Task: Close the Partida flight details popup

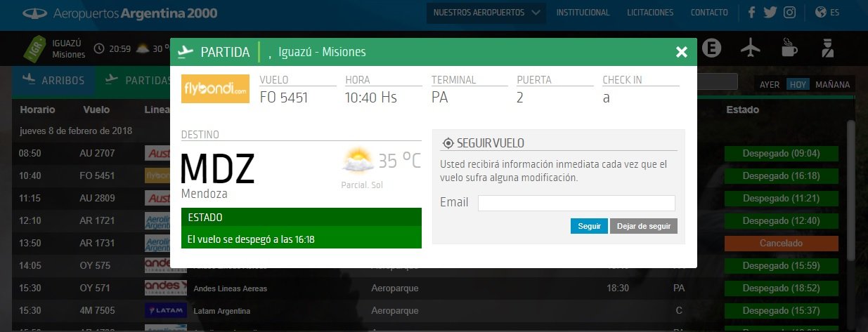Action: pos(680,52)
